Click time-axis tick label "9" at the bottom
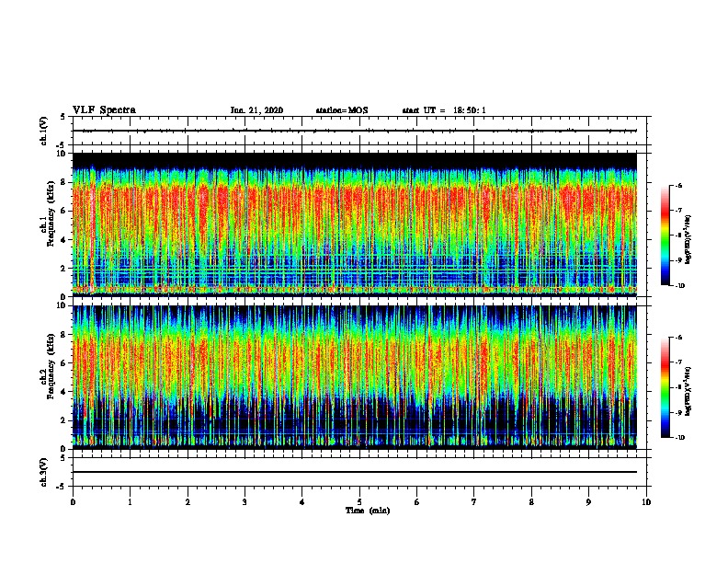The height and width of the screenshot is (563, 728). 588,502
